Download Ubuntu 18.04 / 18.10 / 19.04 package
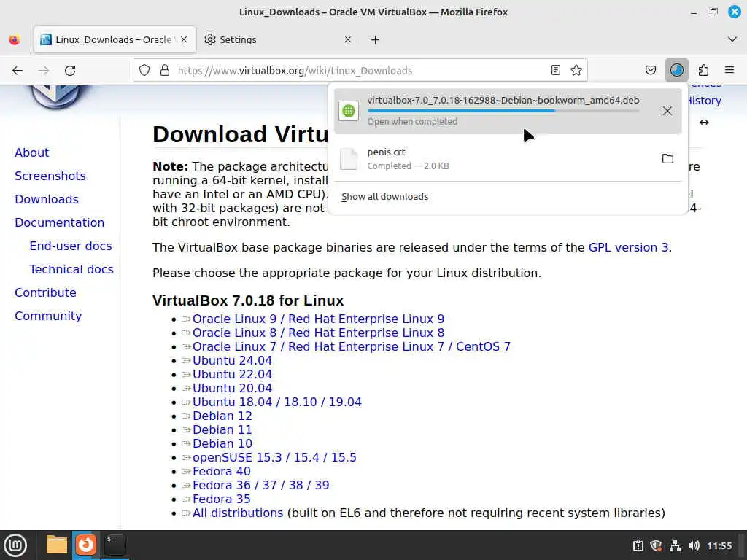The height and width of the screenshot is (560, 747). 276,402
